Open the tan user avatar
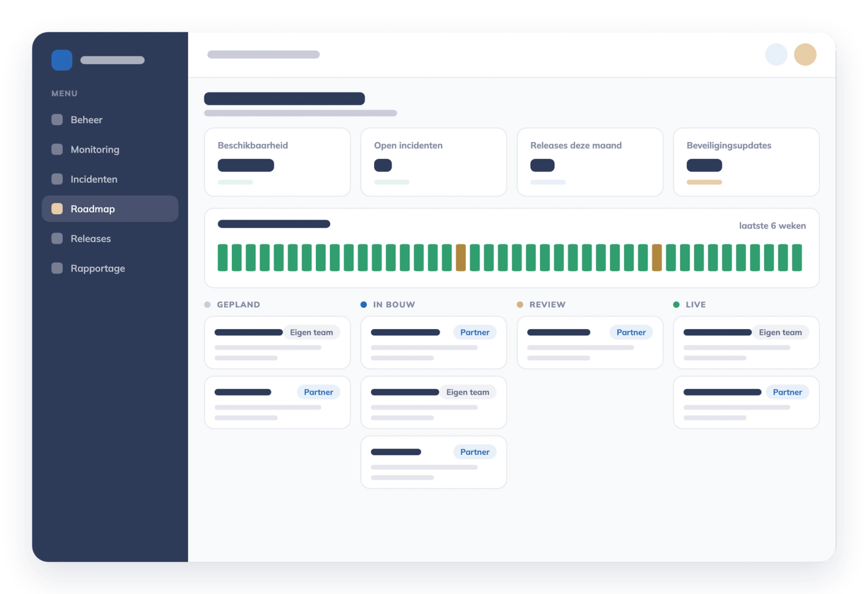The image size is (868, 594). click(805, 54)
